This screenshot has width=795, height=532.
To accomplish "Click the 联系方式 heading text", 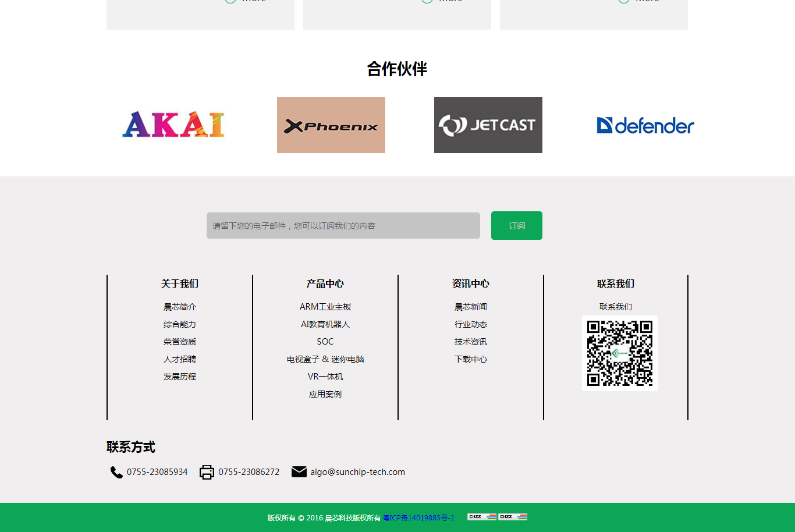I will (131, 447).
